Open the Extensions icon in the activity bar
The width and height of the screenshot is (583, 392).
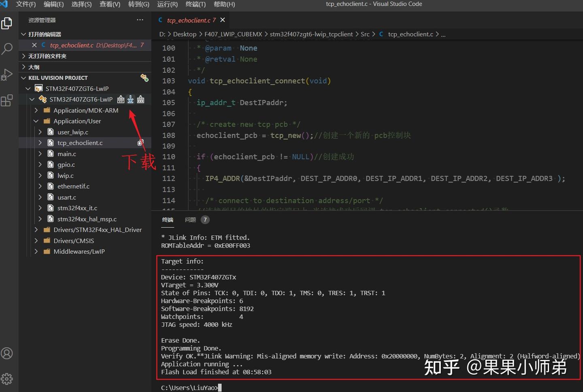7,100
